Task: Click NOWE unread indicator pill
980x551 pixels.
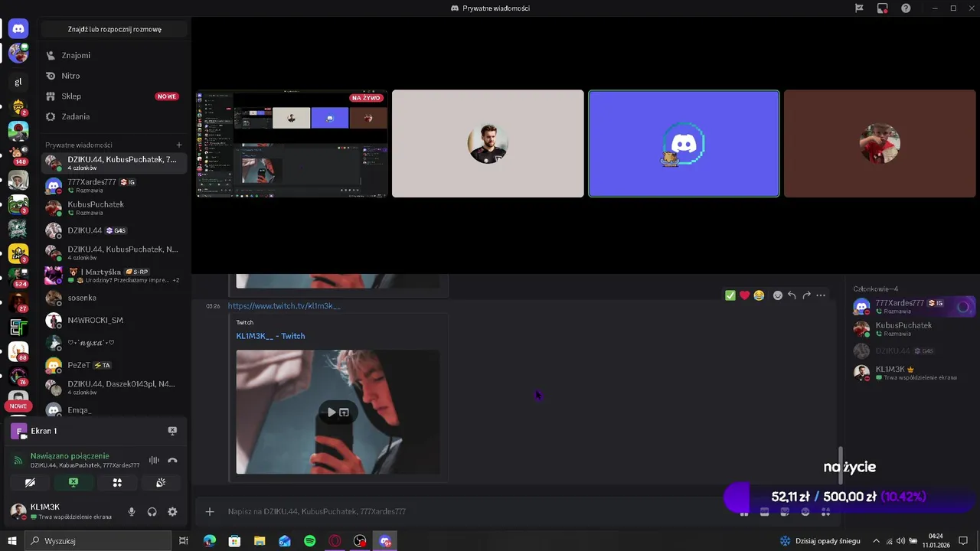Action: click(x=18, y=406)
